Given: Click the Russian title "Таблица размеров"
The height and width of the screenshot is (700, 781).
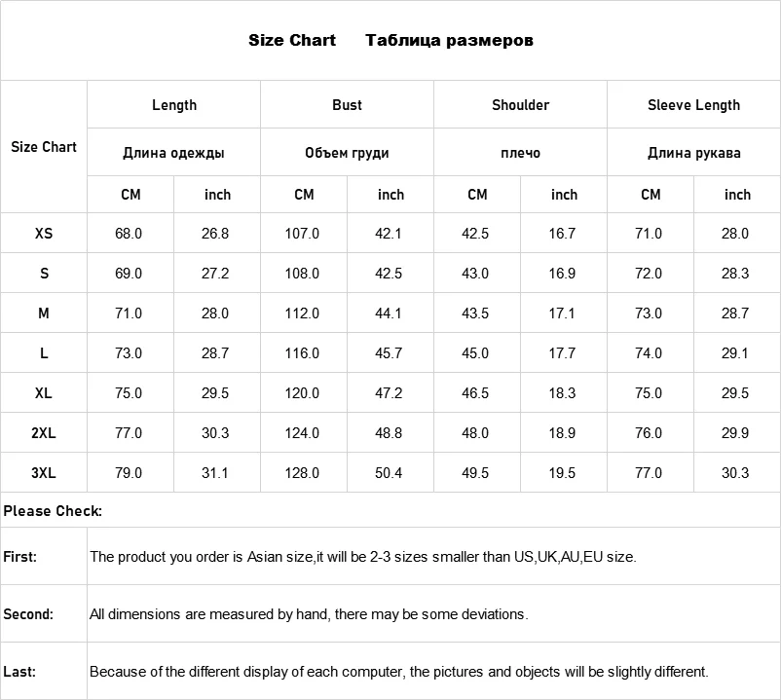Looking at the screenshot, I should (x=449, y=40).
